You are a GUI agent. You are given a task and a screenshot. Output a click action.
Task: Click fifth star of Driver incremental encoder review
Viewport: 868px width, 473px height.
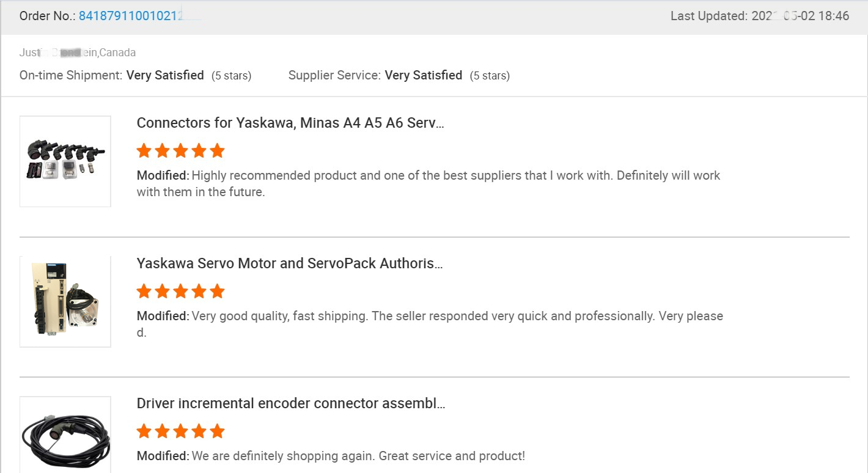click(217, 431)
